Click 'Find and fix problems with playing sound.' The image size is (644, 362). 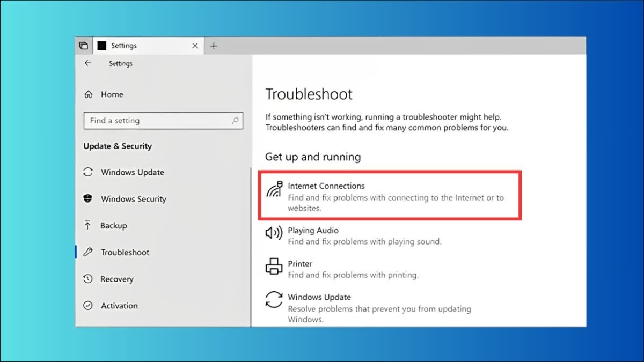pos(364,242)
